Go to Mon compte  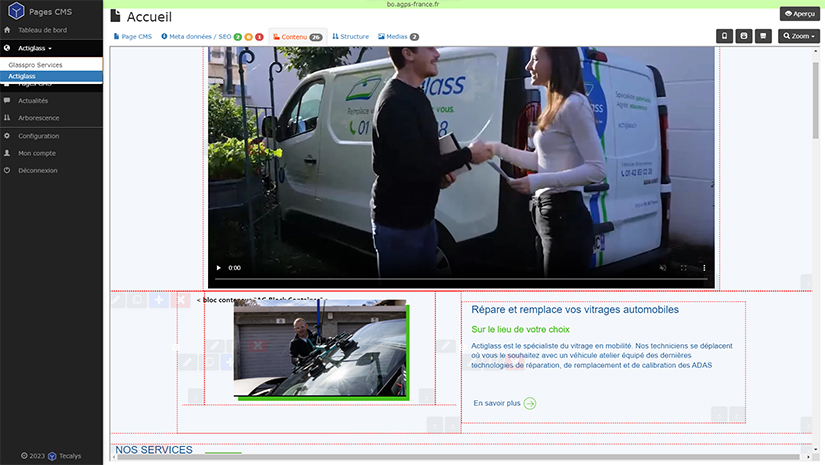click(37, 153)
